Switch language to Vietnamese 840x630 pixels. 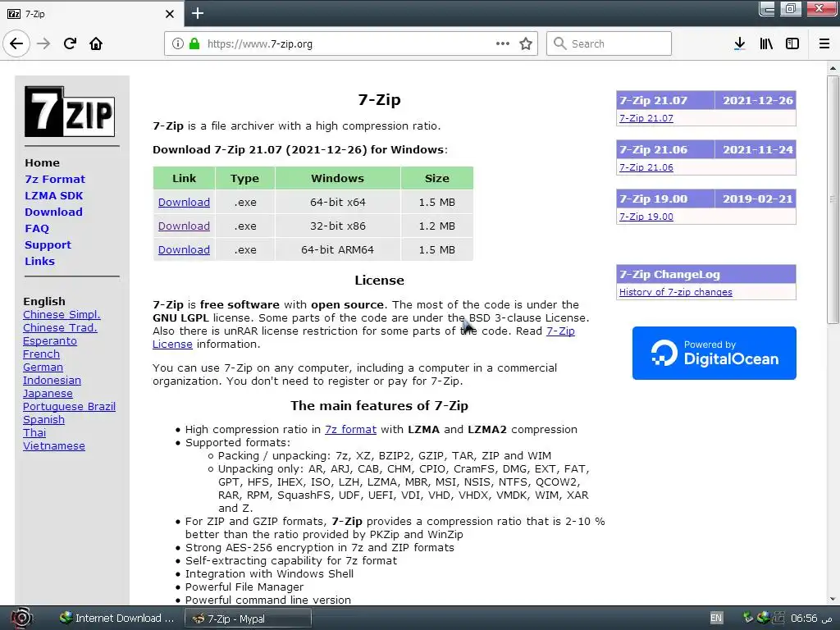[54, 446]
